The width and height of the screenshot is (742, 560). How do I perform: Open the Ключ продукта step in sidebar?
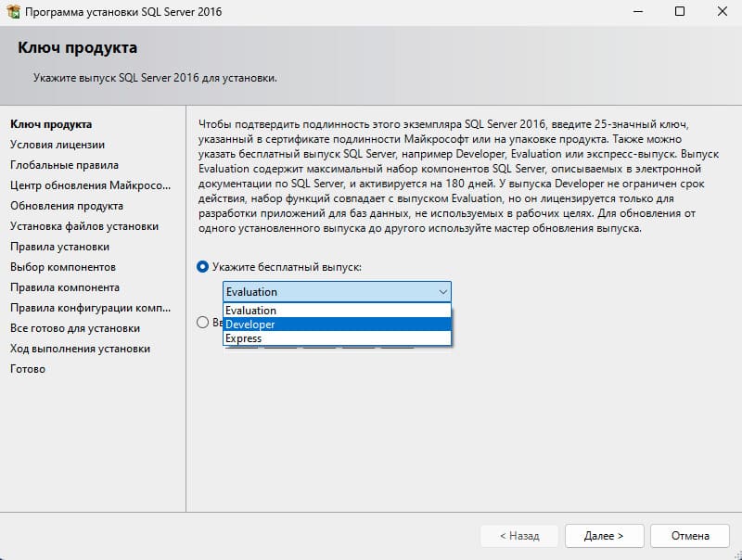51,124
